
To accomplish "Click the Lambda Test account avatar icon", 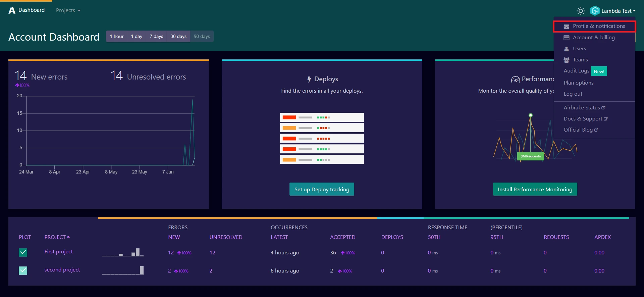I will [x=595, y=11].
